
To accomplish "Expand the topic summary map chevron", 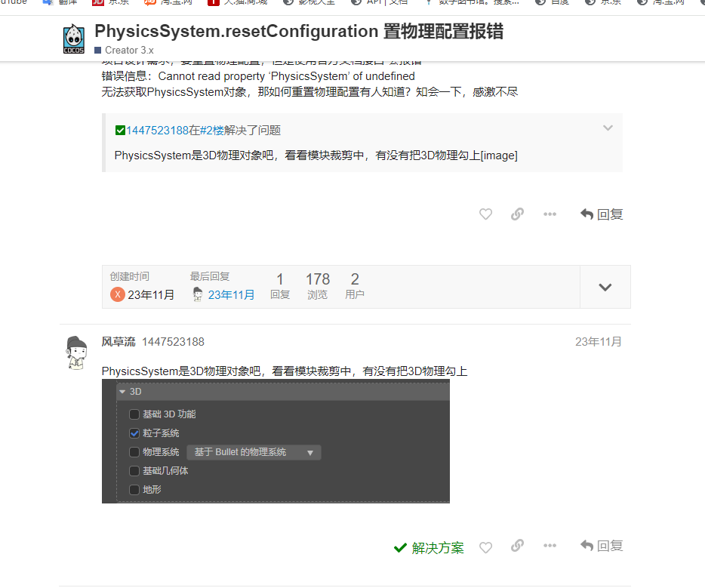I will pyautogui.click(x=605, y=287).
